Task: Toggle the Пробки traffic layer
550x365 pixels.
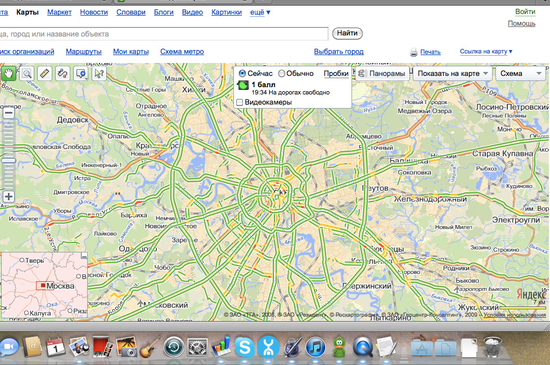Action: [x=336, y=74]
